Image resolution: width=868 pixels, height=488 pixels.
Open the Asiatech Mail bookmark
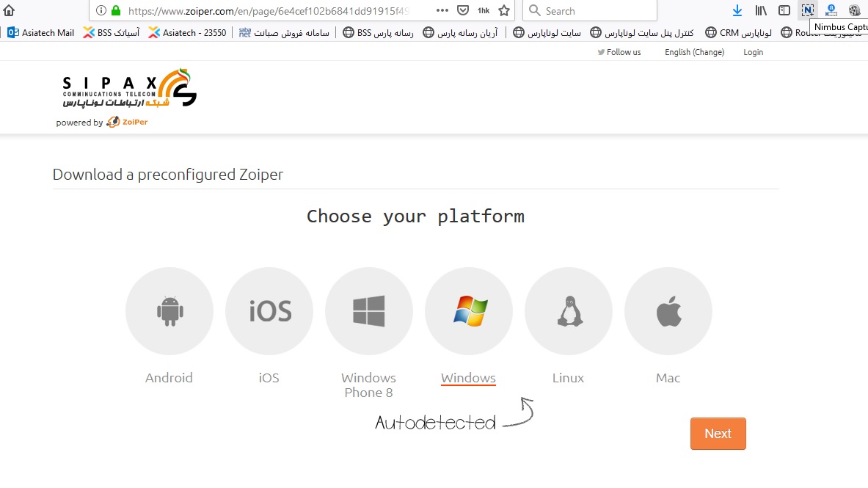pyautogui.click(x=41, y=33)
